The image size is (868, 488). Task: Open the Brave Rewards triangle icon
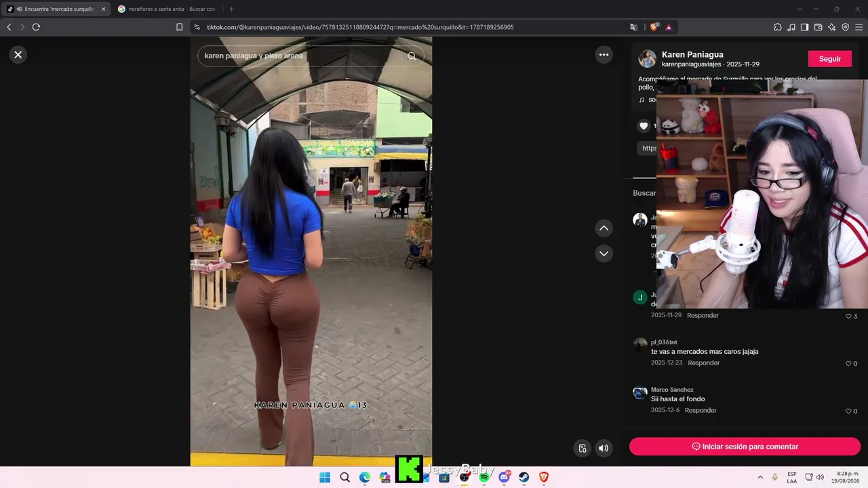coord(669,27)
